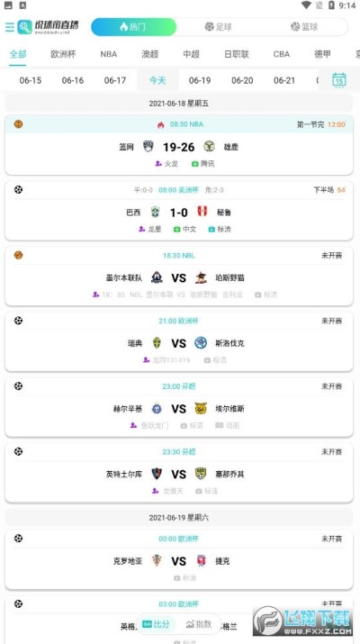Viewport: 360px width, 644px height.
Task: Switch to the 篮球 category toggle
Action: (x=304, y=27)
